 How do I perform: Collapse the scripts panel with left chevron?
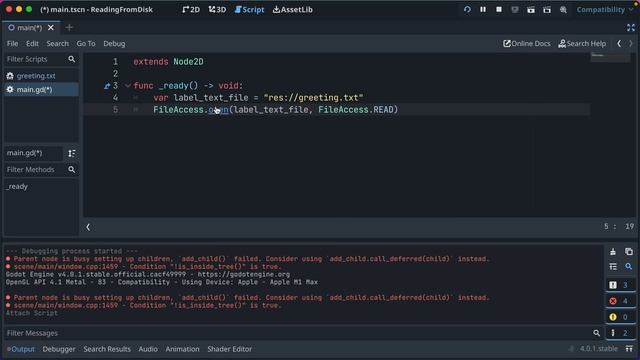point(88,227)
